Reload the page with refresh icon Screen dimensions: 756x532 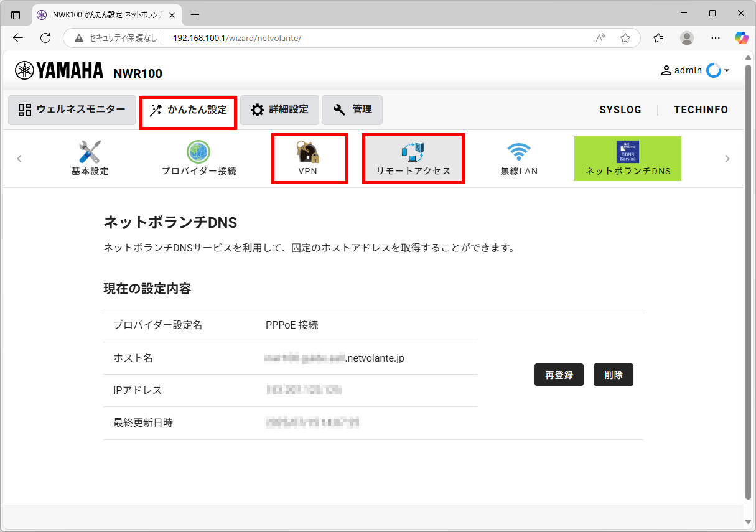pos(45,38)
